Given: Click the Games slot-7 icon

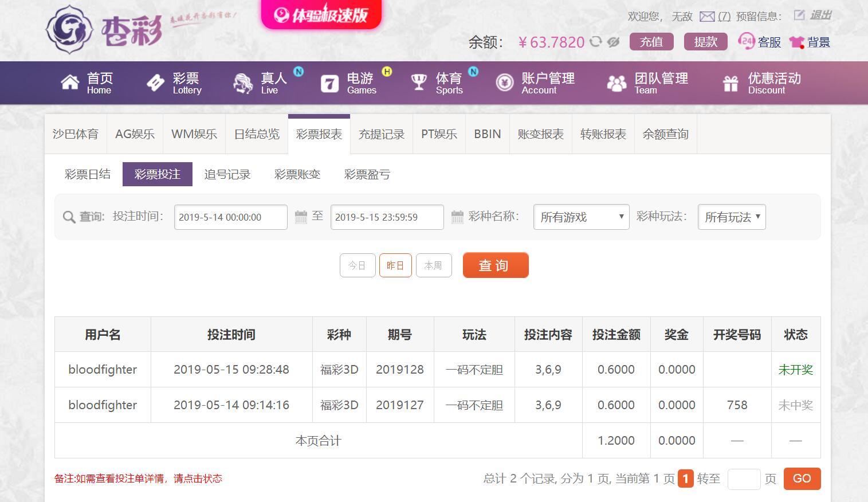Looking at the screenshot, I should tap(329, 84).
